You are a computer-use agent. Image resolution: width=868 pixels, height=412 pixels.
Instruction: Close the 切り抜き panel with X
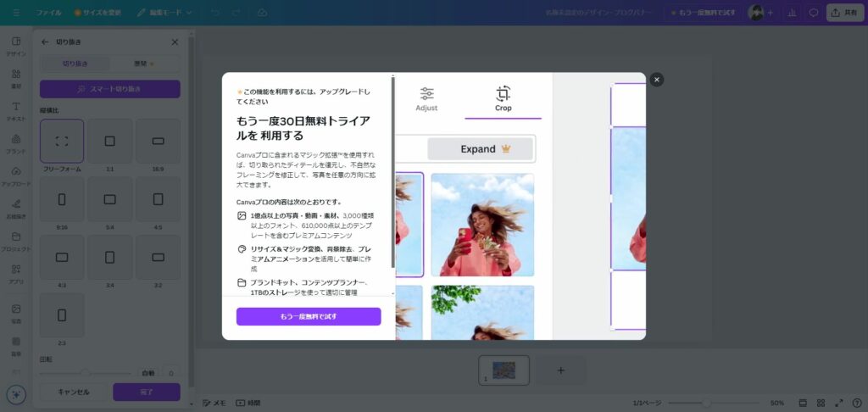click(175, 42)
